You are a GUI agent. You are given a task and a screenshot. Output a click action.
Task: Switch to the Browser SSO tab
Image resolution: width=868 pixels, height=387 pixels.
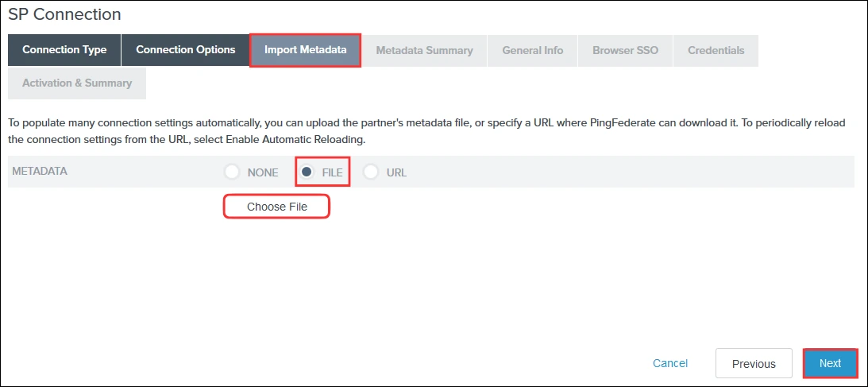[x=625, y=51]
